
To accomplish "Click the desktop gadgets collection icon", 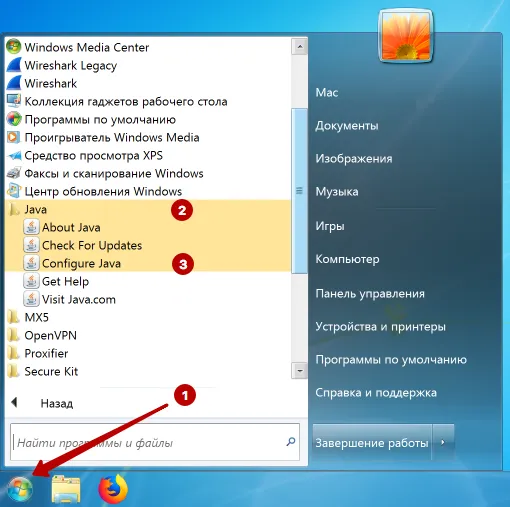I will (14, 101).
